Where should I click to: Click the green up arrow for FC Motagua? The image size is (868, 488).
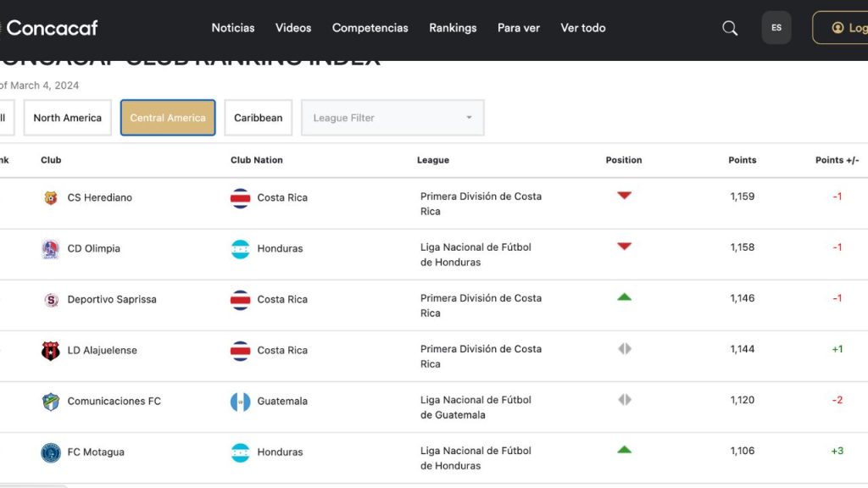[x=625, y=450]
